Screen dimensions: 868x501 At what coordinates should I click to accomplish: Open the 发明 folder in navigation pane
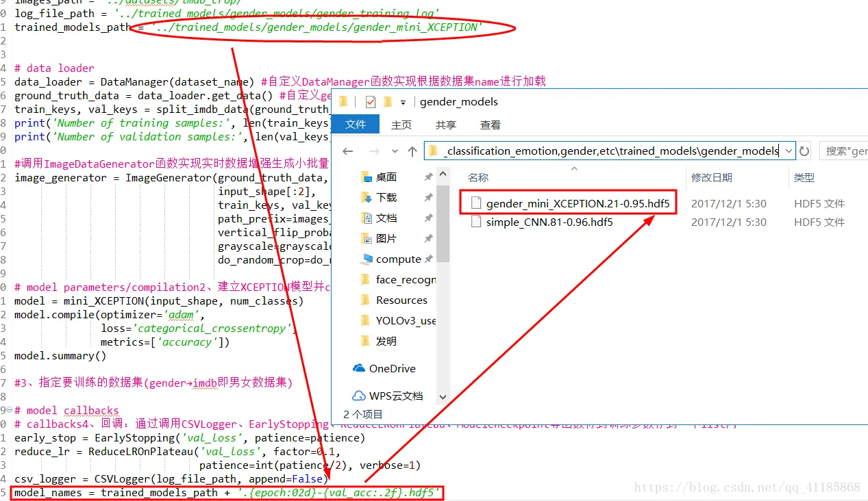pyautogui.click(x=386, y=341)
